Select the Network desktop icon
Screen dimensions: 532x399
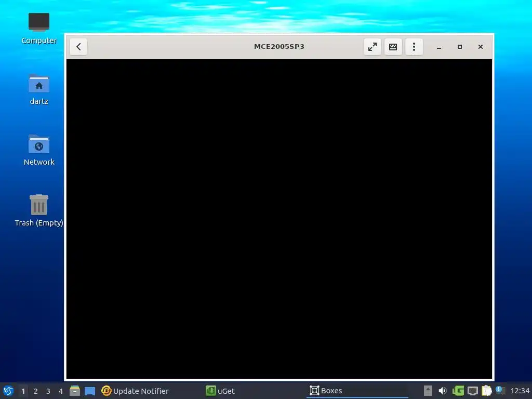(x=39, y=150)
